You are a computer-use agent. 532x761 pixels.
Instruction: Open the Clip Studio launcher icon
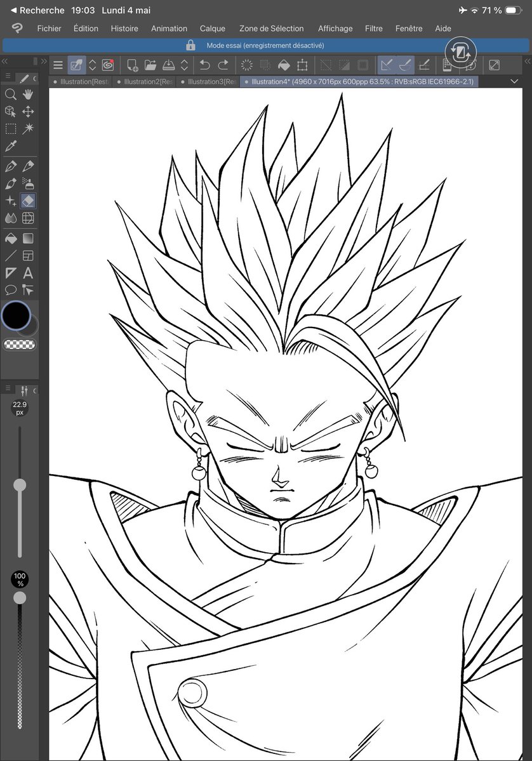click(x=108, y=65)
